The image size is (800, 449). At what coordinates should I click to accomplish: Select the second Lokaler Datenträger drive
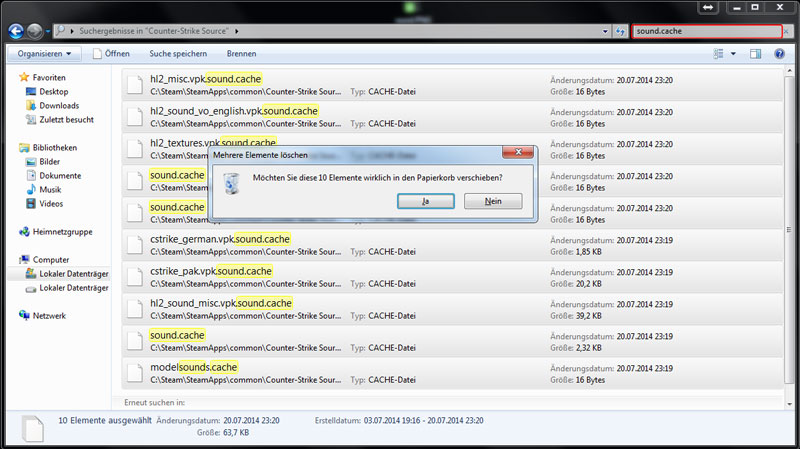tap(67, 288)
